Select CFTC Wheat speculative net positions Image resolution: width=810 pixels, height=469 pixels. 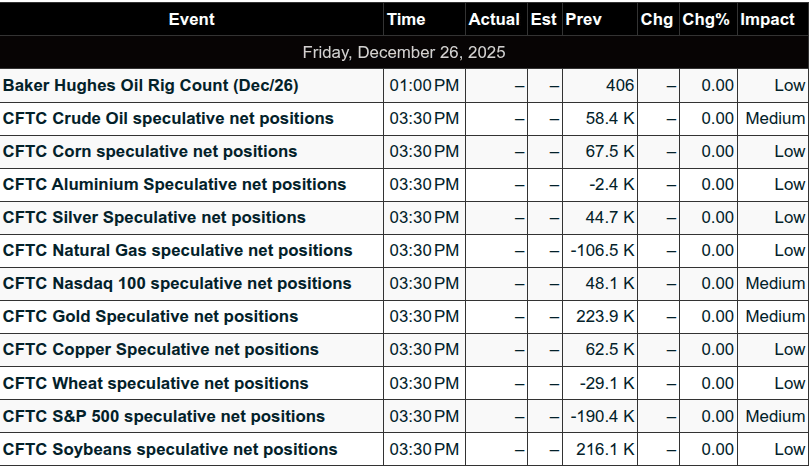[155, 383]
